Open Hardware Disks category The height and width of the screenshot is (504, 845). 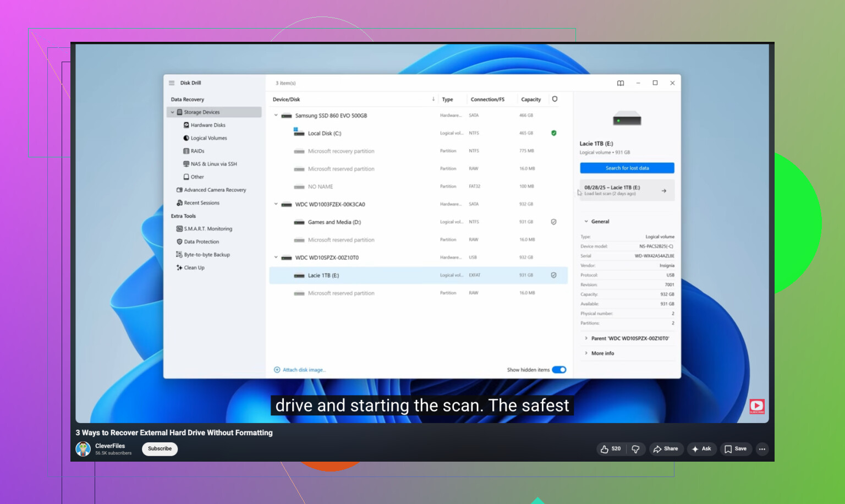pyautogui.click(x=208, y=125)
